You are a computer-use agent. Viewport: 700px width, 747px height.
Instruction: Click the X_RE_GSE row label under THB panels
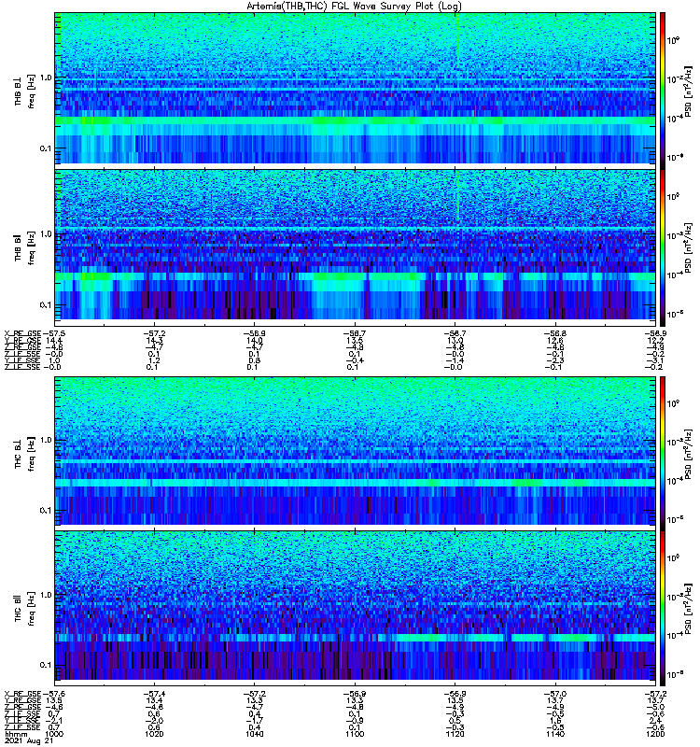pos(22,333)
